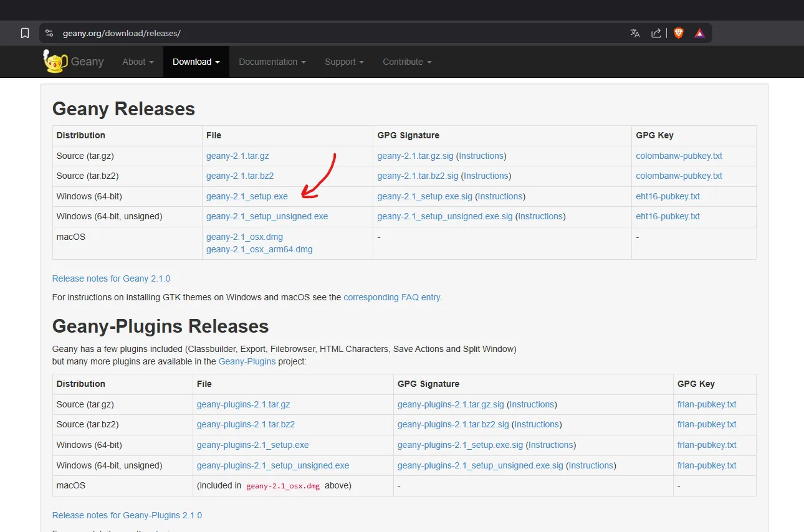
Task: Expand the About dropdown menu
Action: pyautogui.click(x=138, y=62)
